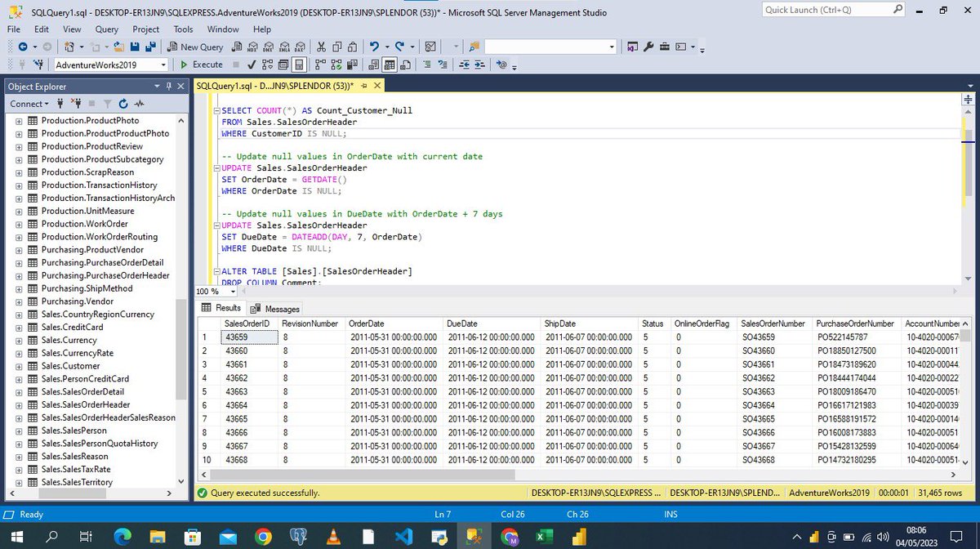Screen dimensions: 980x549
Task: Select the Sales.SalesPerson tree item
Action: click(x=73, y=431)
